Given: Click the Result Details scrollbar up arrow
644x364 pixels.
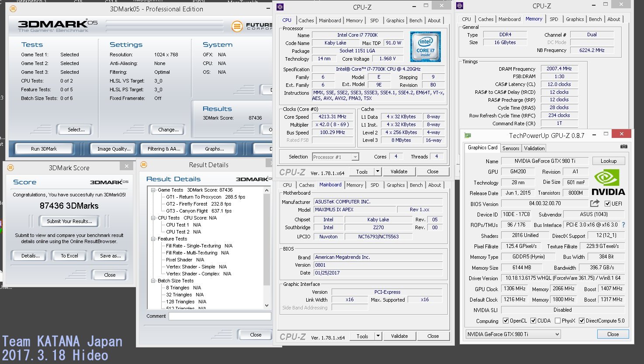Looking at the screenshot, I should coord(267,190).
